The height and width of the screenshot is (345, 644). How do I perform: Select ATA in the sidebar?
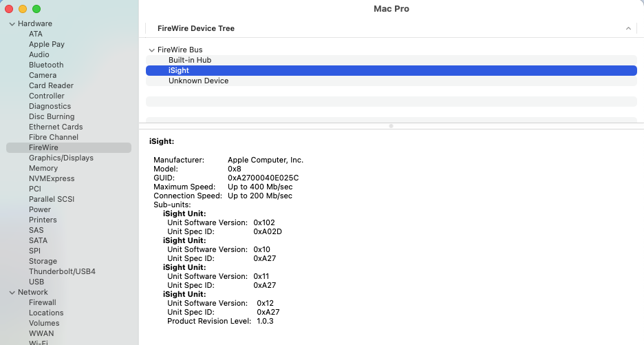point(36,34)
